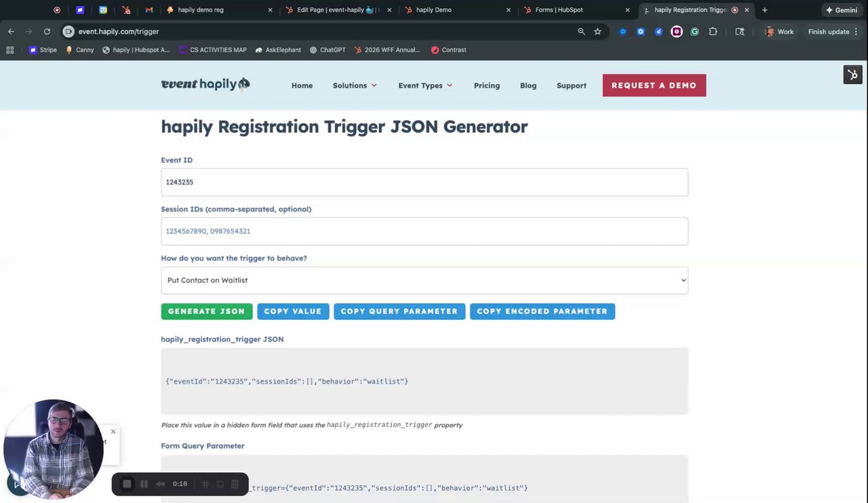Screen dimensions: 868x503
Task: Open the AskElephant bookmark
Action: click(278, 49)
